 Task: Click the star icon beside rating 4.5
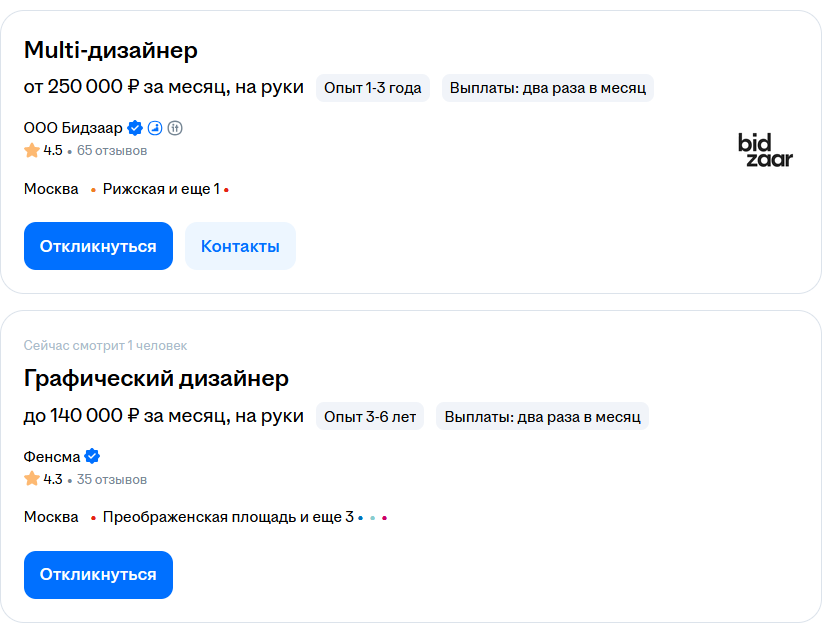pos(31,149)
